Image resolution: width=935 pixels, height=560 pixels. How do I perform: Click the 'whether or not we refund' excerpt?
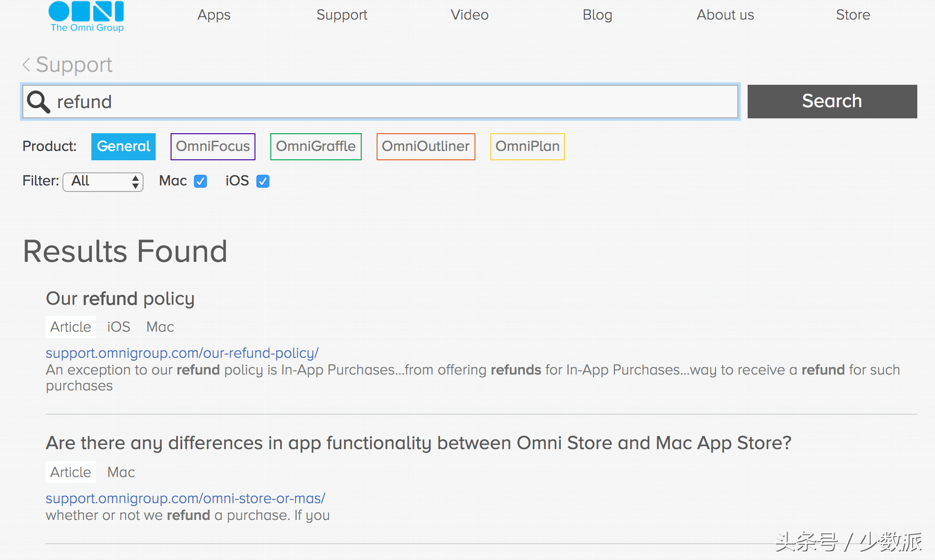(188, 515)
